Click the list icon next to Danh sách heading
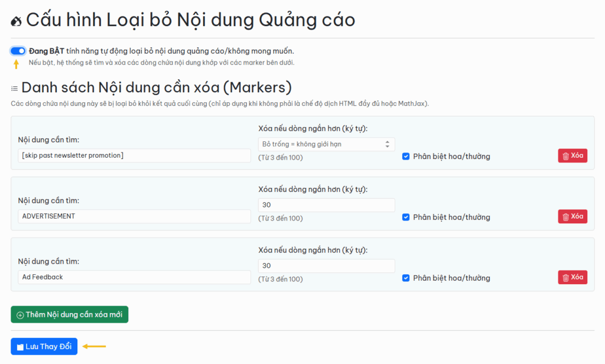Viewport: 605px width, 364px height. point(14,89)
